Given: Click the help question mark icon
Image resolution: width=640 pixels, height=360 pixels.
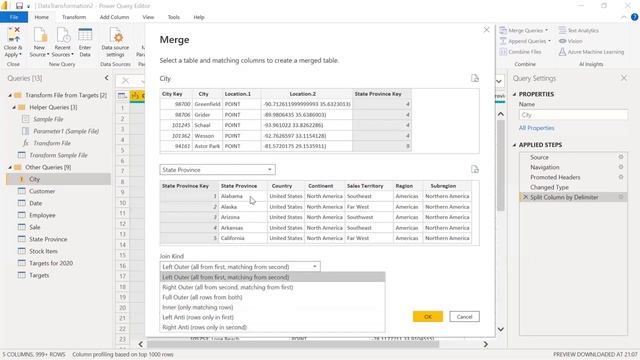Looking at the screenshot, I should coord(634,17).
